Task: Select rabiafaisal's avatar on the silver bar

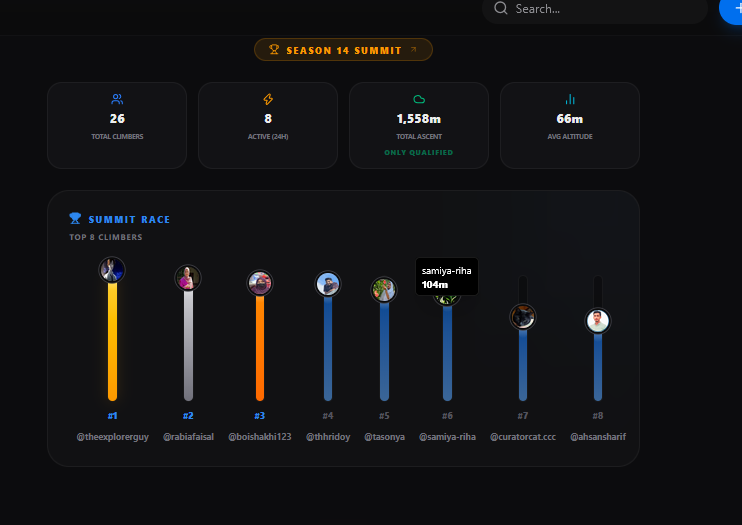Action: pyautogui.click(x=188, y=278)
